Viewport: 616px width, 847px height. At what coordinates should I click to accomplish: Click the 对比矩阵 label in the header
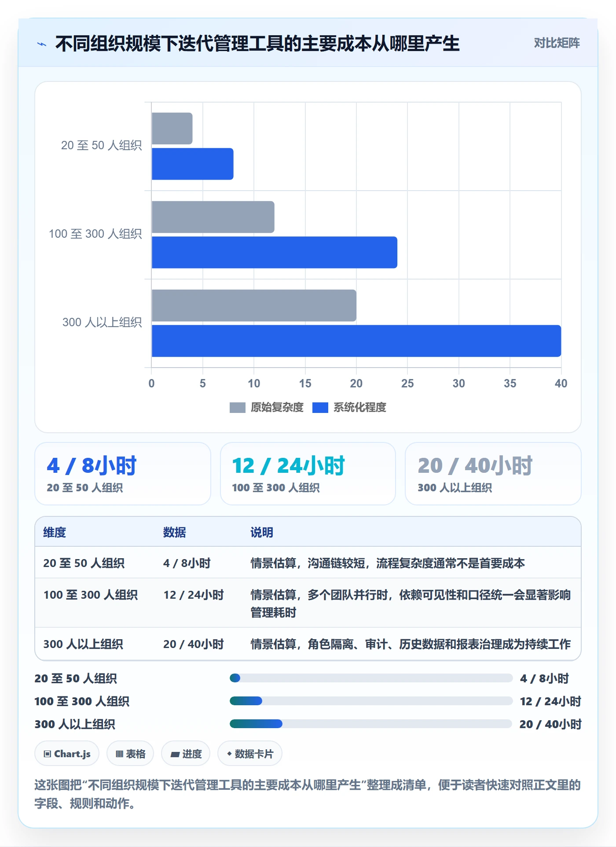(x=557, y=43)
